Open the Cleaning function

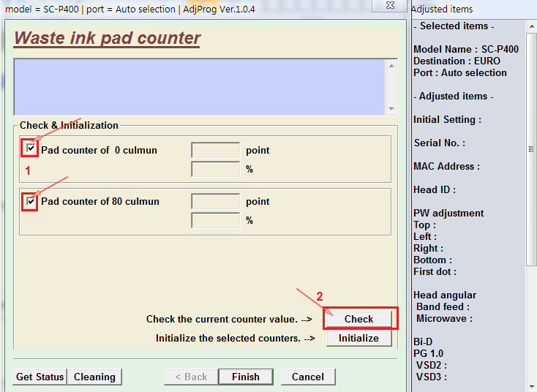(x=94, y=377)
